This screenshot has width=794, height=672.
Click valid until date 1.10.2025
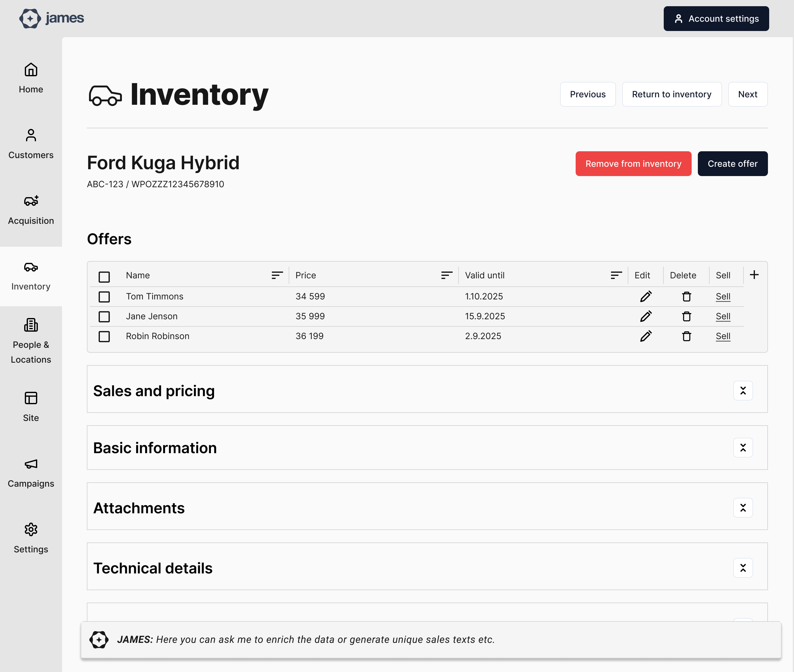[484, 296]
